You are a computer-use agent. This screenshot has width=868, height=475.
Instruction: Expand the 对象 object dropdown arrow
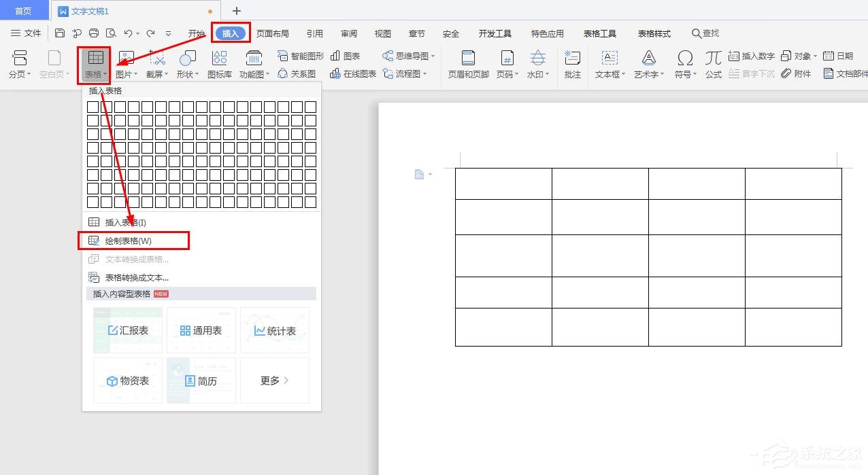coord(814,55)
